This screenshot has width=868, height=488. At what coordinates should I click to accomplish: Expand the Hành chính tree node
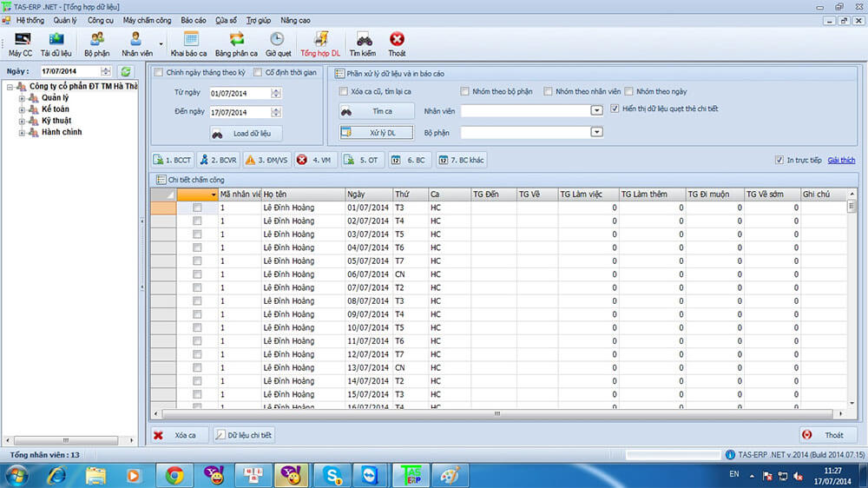tap(22, 132)
